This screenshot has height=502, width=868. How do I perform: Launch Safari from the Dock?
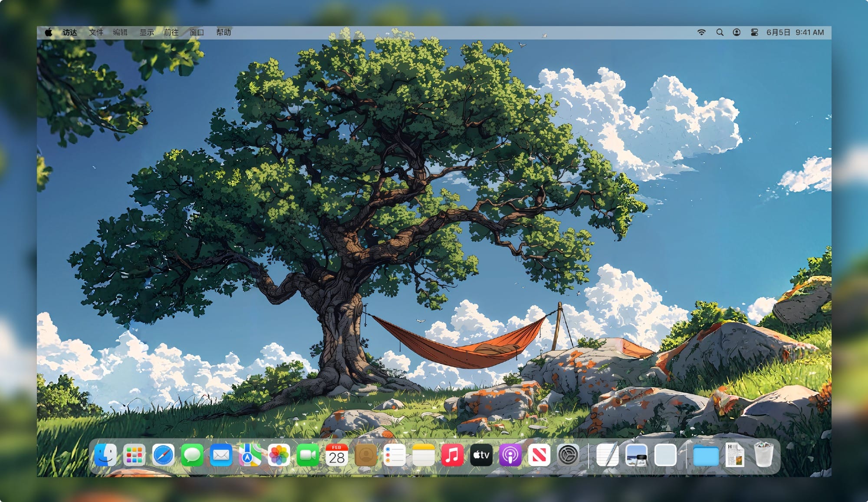163,456
